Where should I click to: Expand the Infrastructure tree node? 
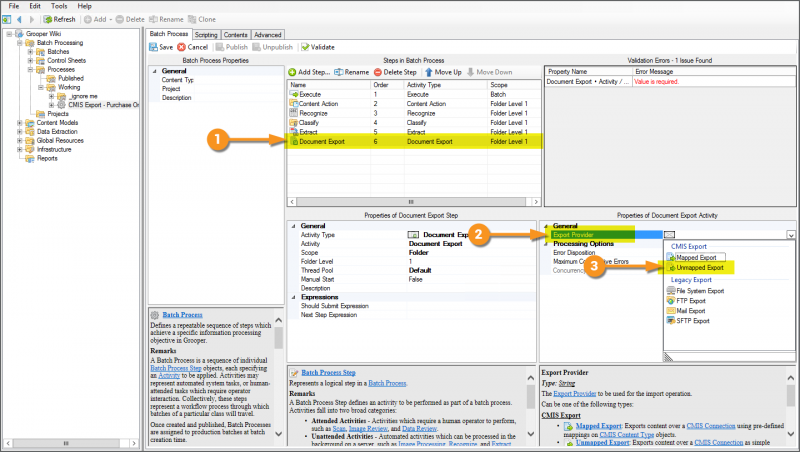coord(19,149)
